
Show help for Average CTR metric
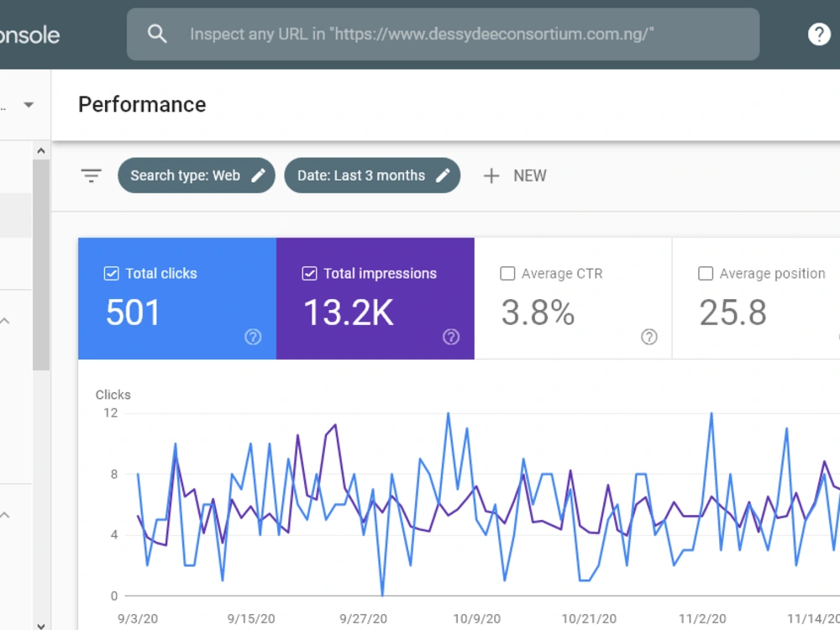pos(649,337)
